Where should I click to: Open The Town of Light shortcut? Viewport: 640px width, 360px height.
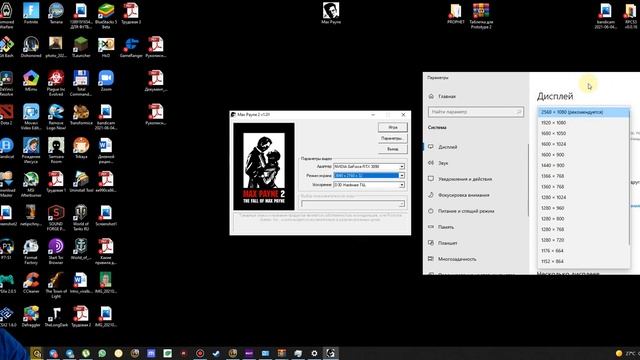click(x=56, y=285)
